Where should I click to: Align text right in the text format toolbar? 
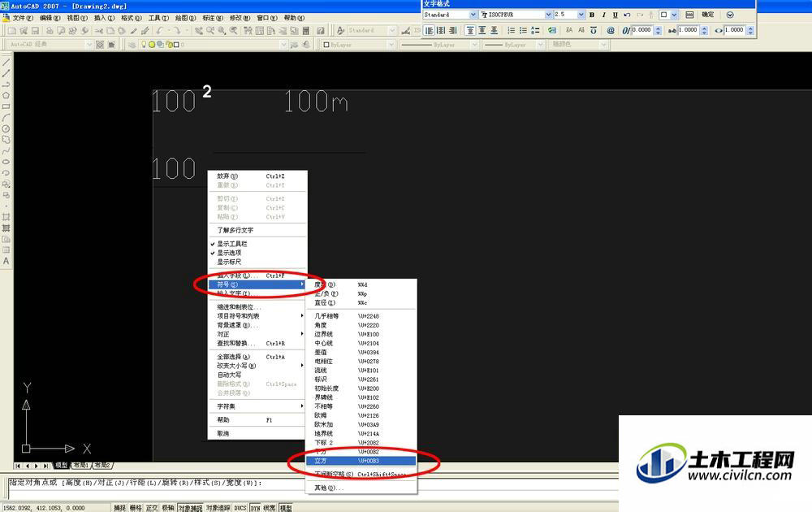[452, 31]
